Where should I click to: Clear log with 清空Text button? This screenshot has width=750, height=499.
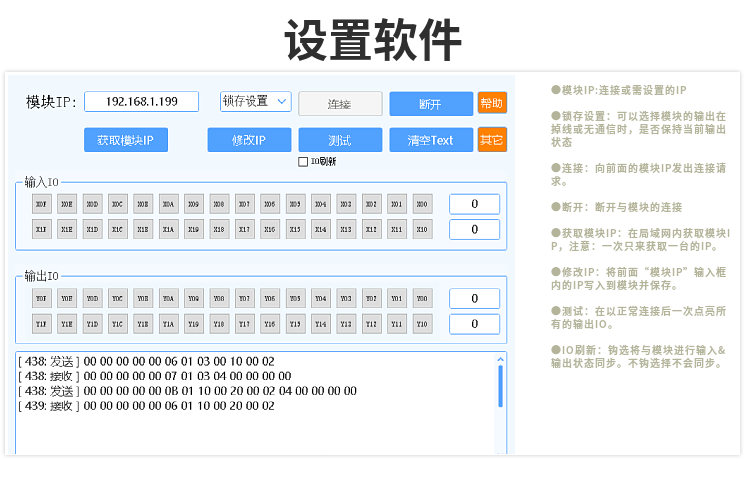coord(430,140)
